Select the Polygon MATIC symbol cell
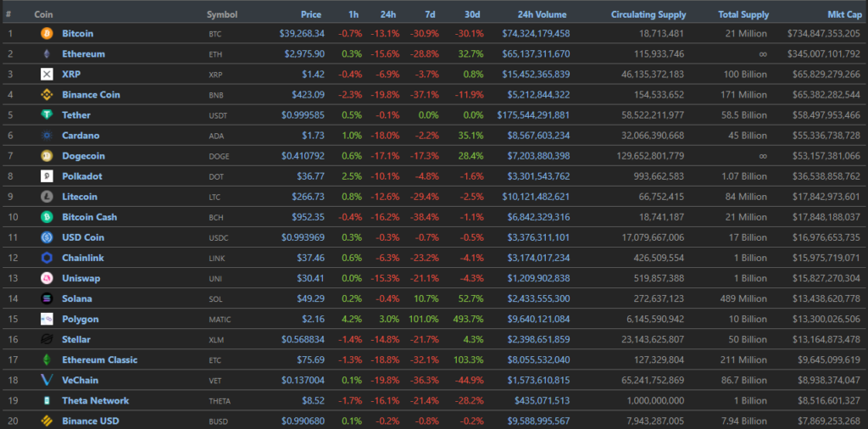 click(220, 320)
